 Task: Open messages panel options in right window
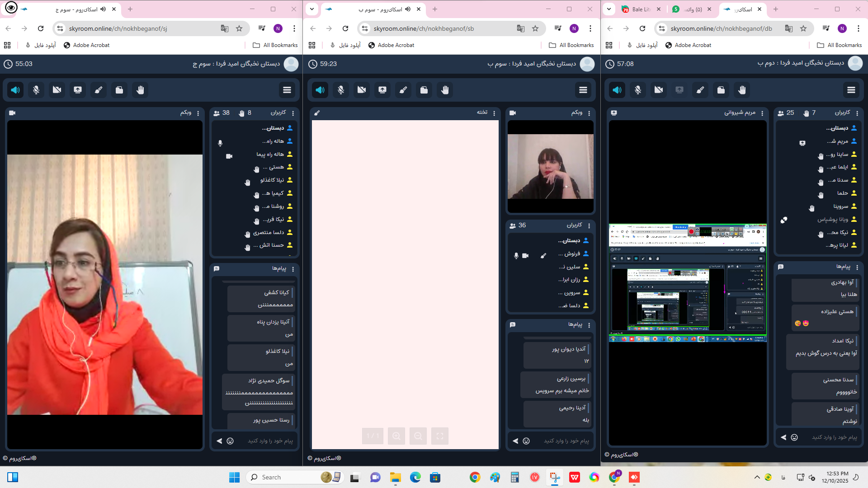(857, 267)
